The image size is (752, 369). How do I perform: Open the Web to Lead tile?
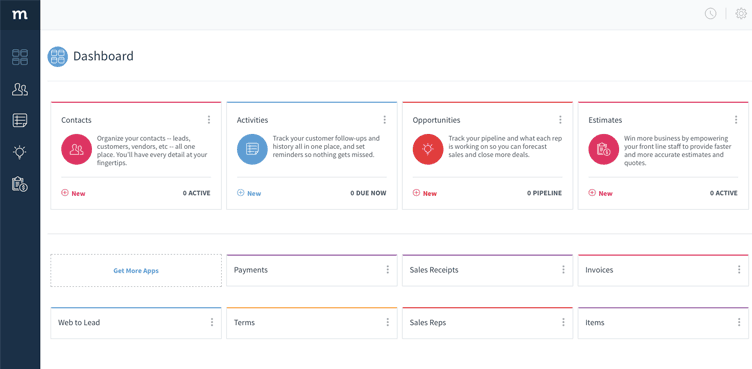(136, 323)
